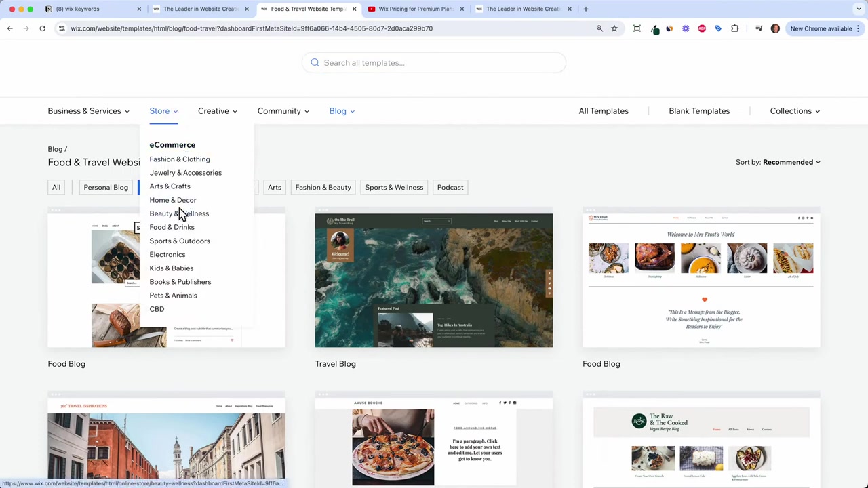Click the 'Blog' breadcrumb link
Screen dimensions: 868x488
(x=55, y=149)
